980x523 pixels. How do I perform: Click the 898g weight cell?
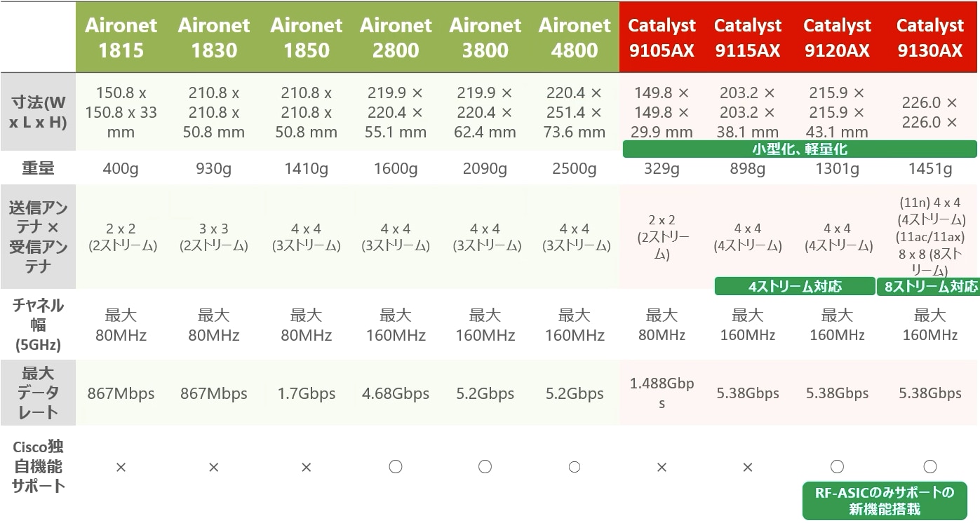point(748,169)
